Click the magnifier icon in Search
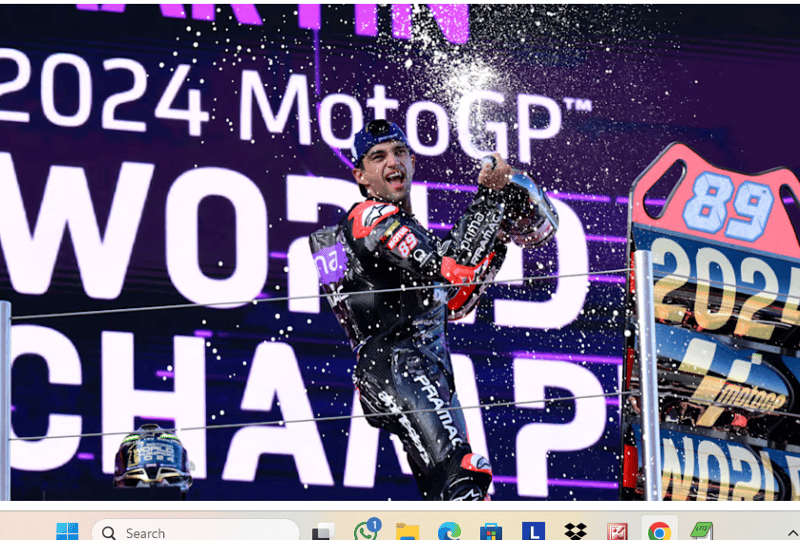 (x=109, y=533)
